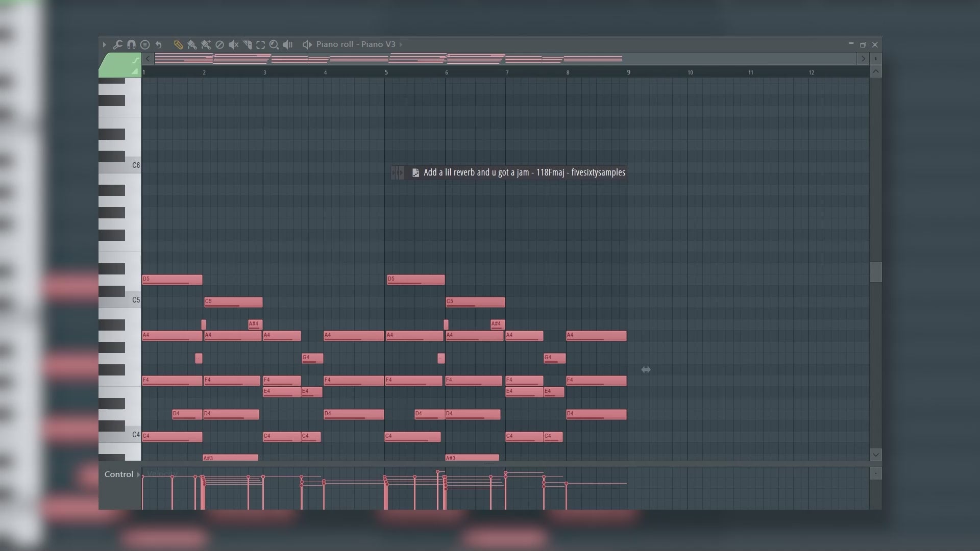Image resolution: width=980 pixels, height=551 pixels.
Task: Toggle the magnet snap icon
Action: pyautogui.click(x=131, y=44)
